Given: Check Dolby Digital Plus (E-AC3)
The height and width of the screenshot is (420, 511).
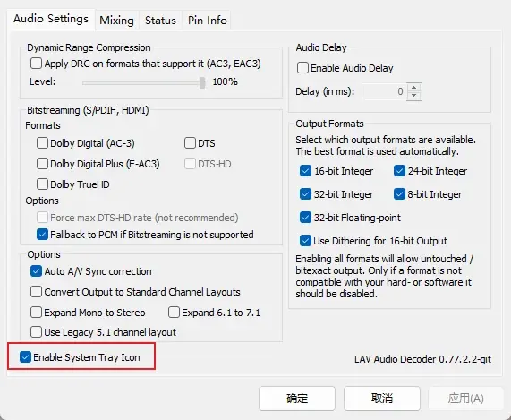Looking at the screenshot, I should (42, 164).
